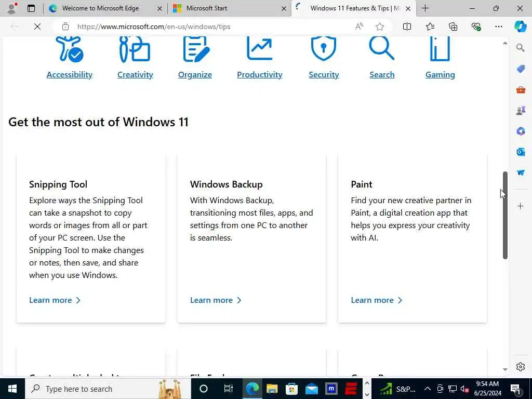Open Windows Start menu
This screenshot has width=532, height=399.
point(12,389)
